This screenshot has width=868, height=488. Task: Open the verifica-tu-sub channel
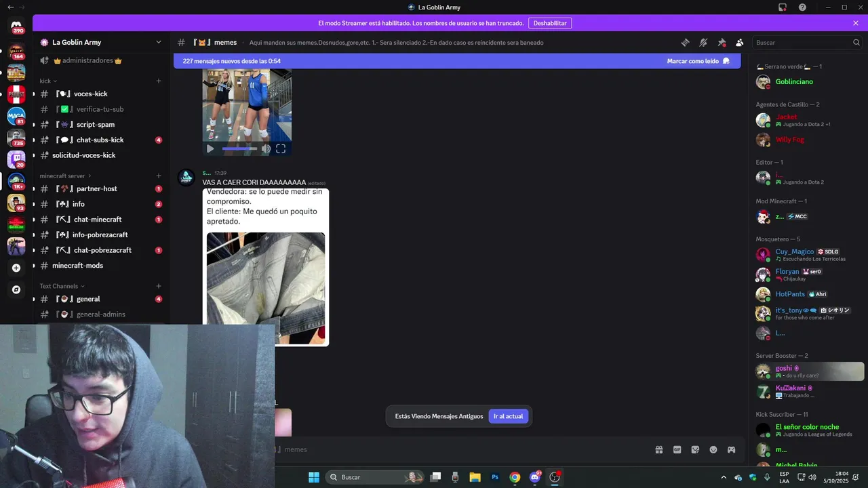[x=102, y=109]
